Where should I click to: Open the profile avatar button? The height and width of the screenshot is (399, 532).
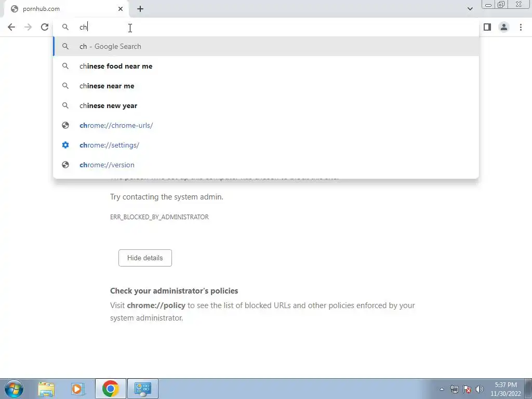[504, 27]
